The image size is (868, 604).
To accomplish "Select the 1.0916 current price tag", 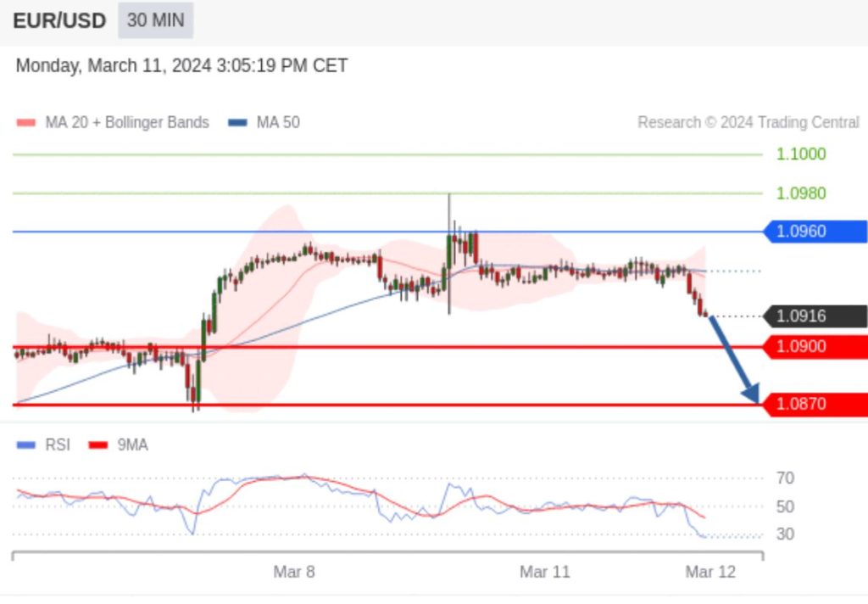I will coord(815,316).
